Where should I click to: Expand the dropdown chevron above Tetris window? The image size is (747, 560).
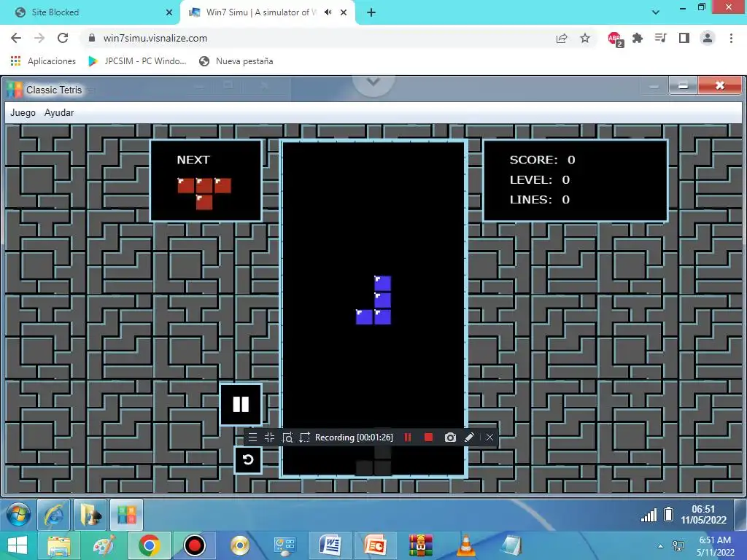tap(373, 82)
